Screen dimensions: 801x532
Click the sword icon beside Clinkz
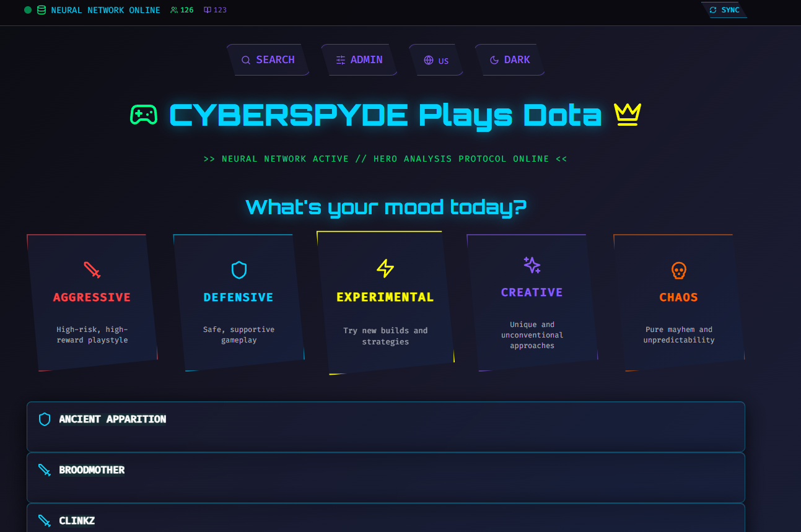point(45,521)
